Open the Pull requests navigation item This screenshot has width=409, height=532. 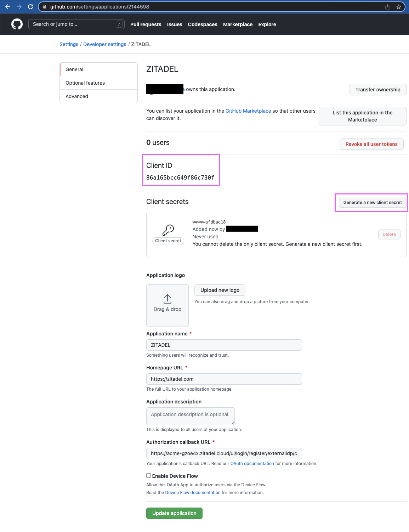pos(146,24)
